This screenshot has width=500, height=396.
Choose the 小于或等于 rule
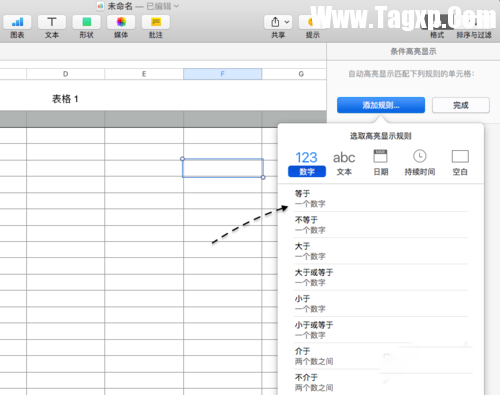pos(381,330)
